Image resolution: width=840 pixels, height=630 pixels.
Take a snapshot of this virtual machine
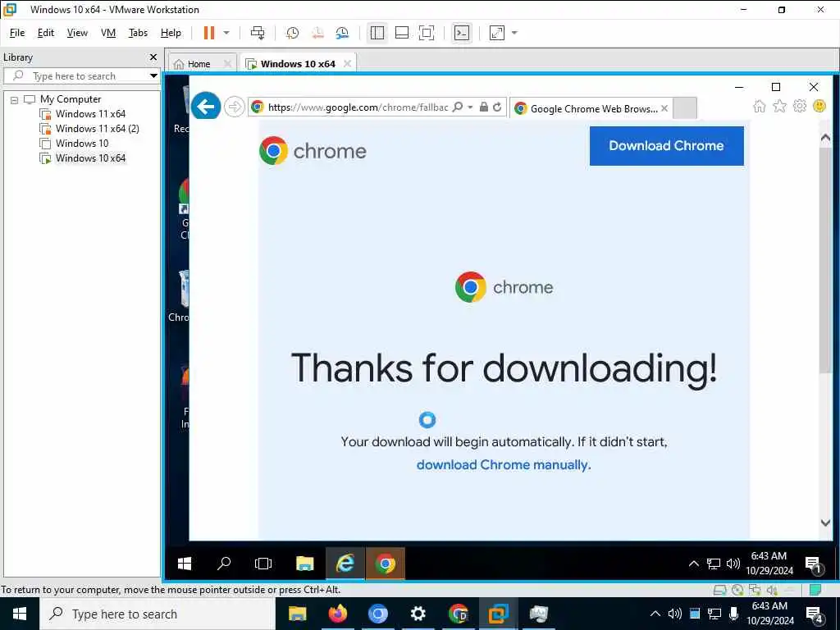pyautogui.click(x=293, y=33)
